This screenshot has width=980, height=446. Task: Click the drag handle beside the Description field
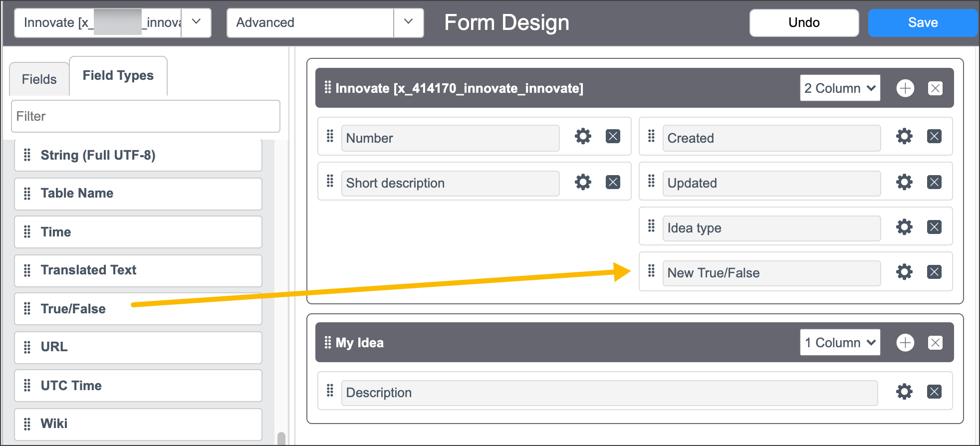pos(330,390)
